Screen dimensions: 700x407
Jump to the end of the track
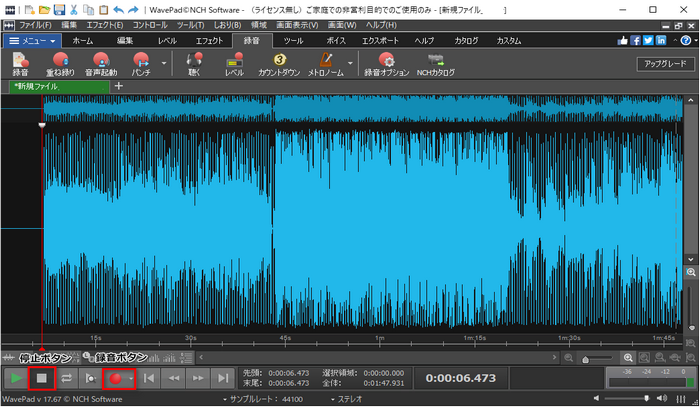click(223, 378)
